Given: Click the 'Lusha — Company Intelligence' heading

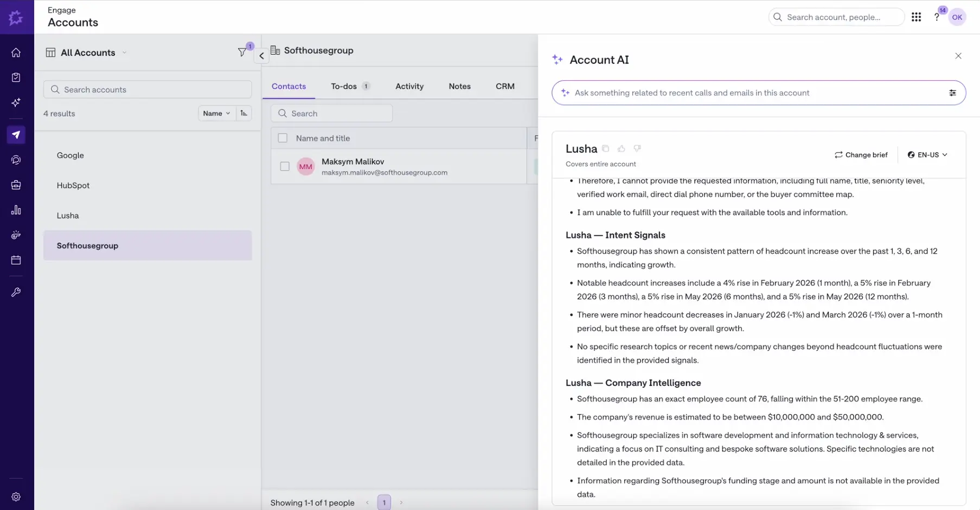Looking at the screenshot, I should (633, 383).
